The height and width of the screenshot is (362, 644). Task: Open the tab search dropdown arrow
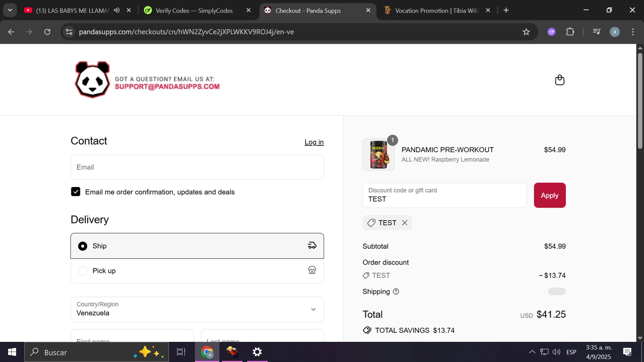pos(10,10)
